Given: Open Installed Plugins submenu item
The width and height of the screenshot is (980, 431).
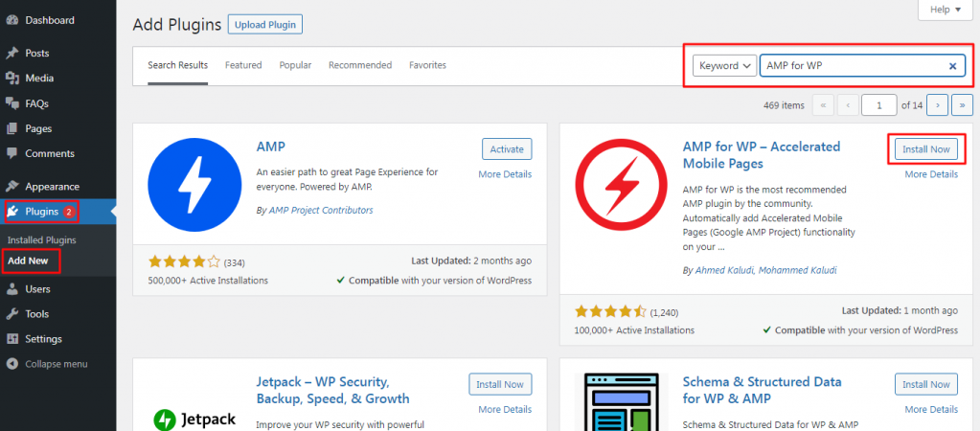Looking at the screenshot, I should click(42, 239).
